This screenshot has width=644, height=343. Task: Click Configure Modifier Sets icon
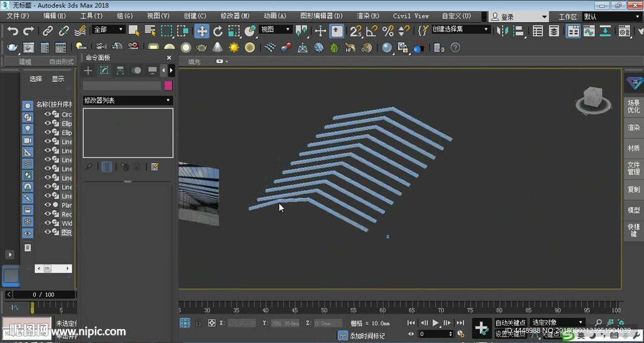point(155,167)
